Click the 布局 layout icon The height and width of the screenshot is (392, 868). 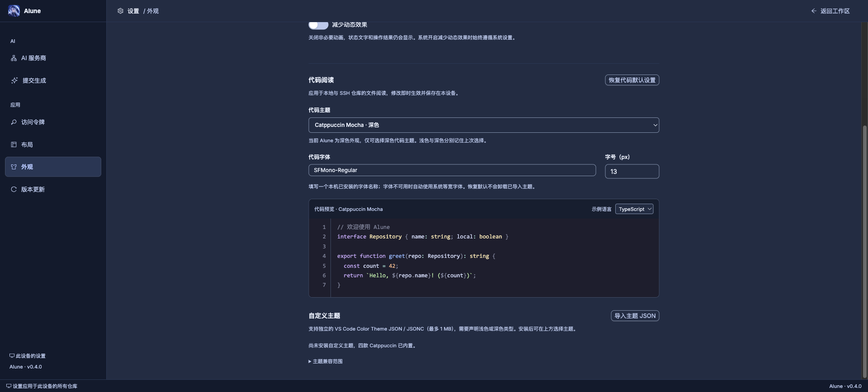[x=14, y=145]
